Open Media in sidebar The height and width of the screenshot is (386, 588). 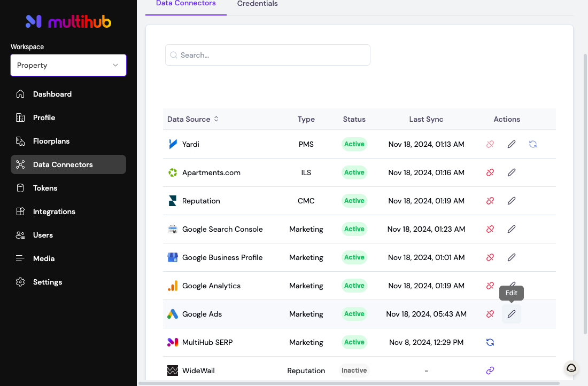point(68,259)
